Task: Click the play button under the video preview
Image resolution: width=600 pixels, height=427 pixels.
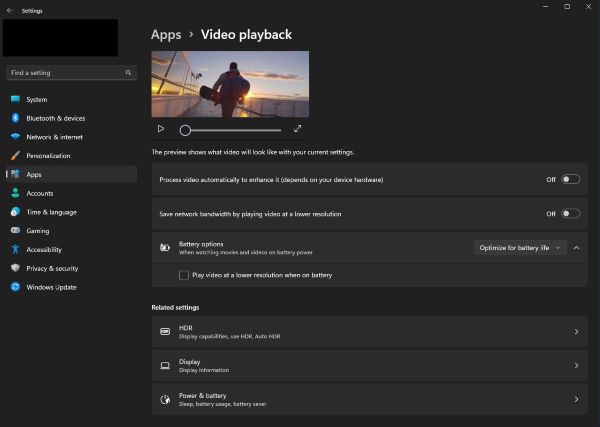Action: tap(161, 129)
